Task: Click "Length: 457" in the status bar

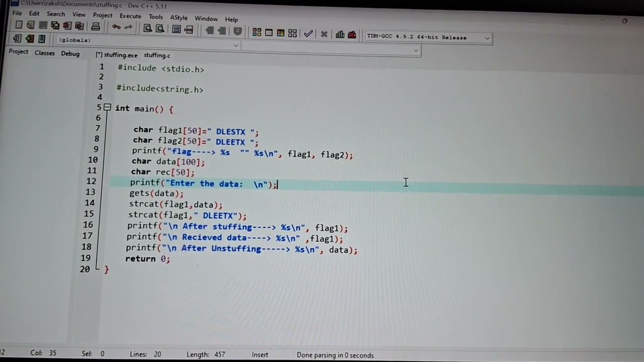Action: [206, 354]
